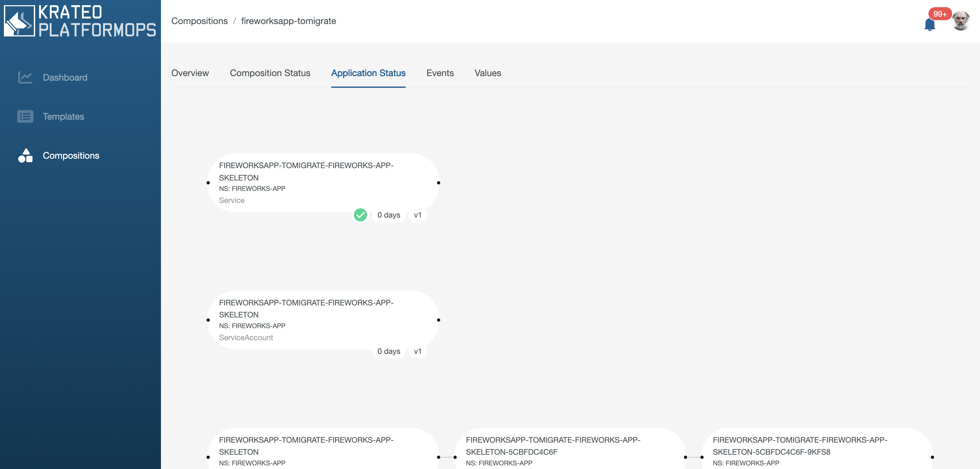Click the Application Status tab
This screenshot has height=469, width=980.
tap(368, 73)
